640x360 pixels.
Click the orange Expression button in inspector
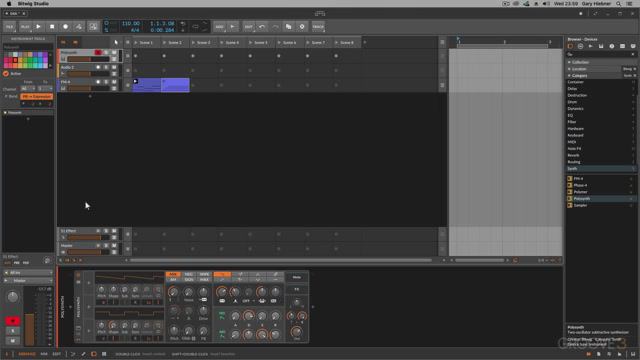coord(37,96)
